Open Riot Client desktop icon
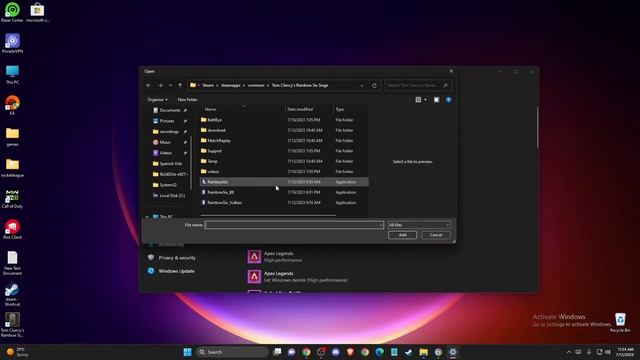640x360 pixels. pyautogui.click(x=12, y=229)
